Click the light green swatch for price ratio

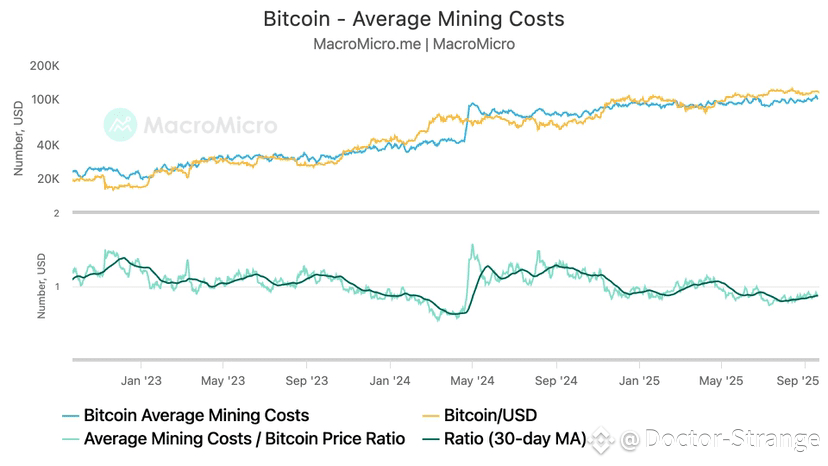point(71,440)
